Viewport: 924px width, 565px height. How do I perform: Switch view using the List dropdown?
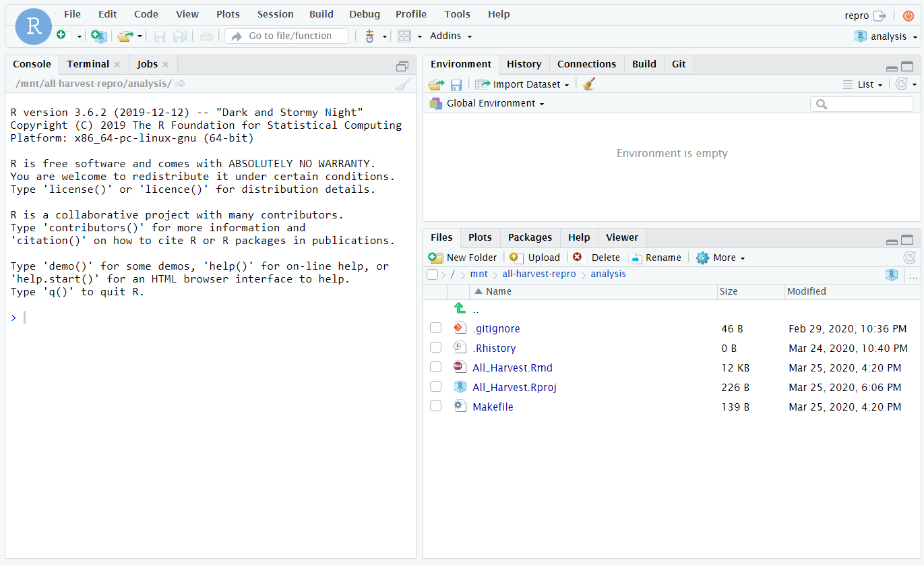(863, 84)
